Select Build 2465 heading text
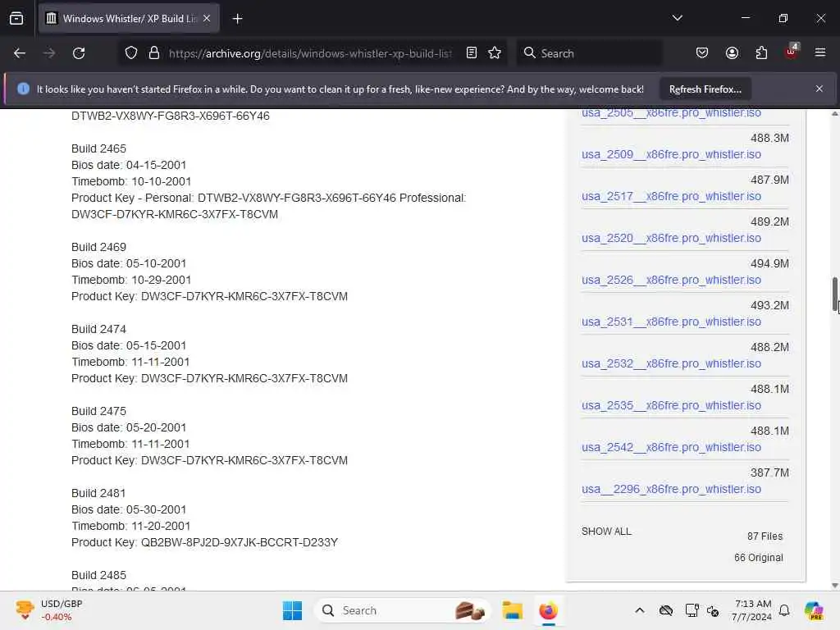 click(98, 148)
